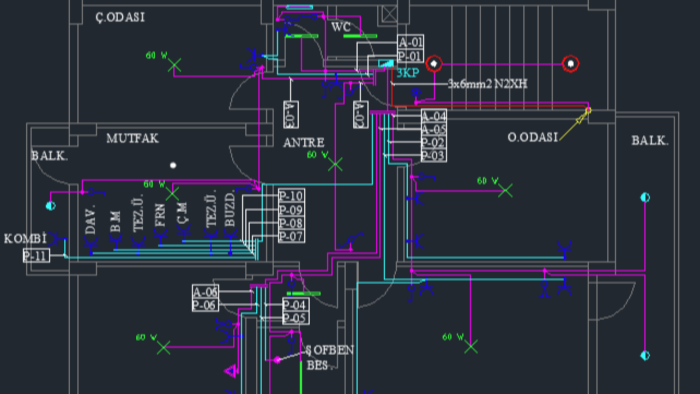This screenshot has height=394, width=700.
Task: Select green X lamp symbol in ANTRE
Action: tap(335, 165)
